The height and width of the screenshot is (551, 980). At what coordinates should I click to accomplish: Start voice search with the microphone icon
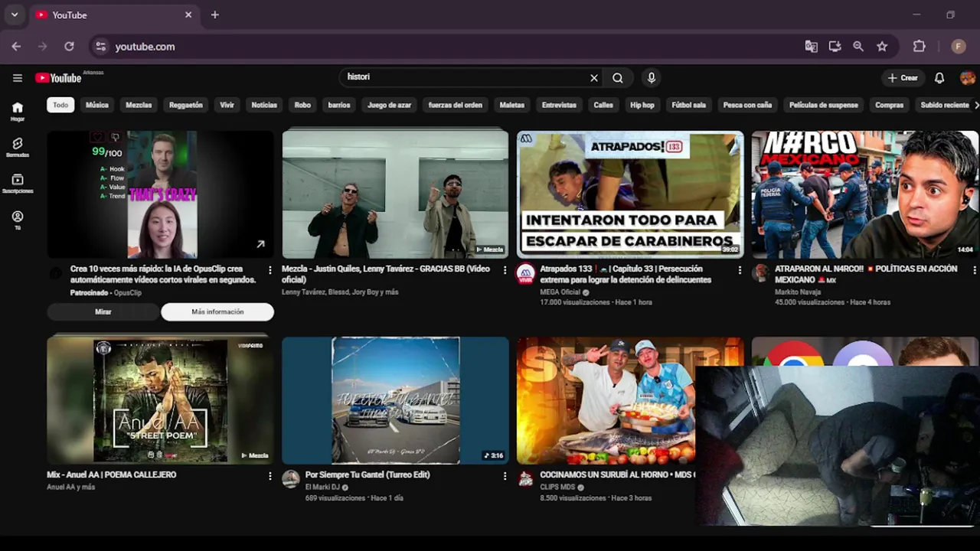(x=652, y=77)
